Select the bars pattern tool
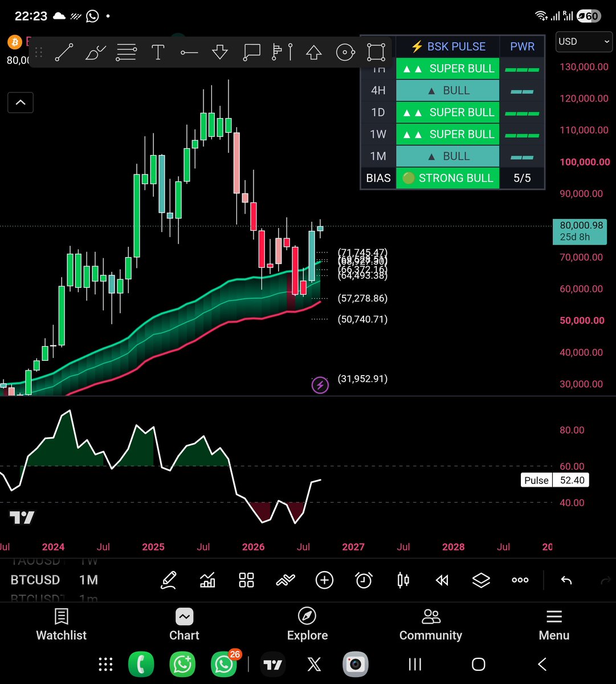 pyautogui.click(x=283, y=52)
